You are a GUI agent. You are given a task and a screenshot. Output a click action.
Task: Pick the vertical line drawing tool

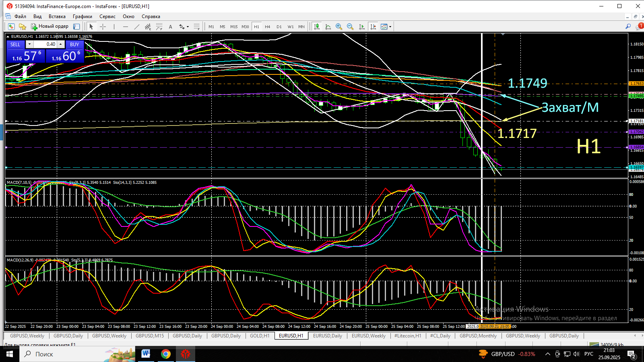click(114, 27)
